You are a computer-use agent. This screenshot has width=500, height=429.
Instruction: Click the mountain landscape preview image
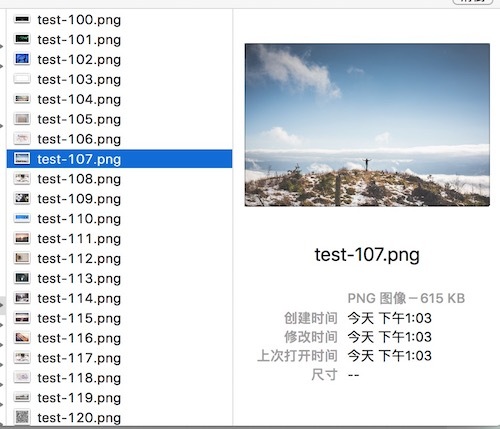coord(367,125)
